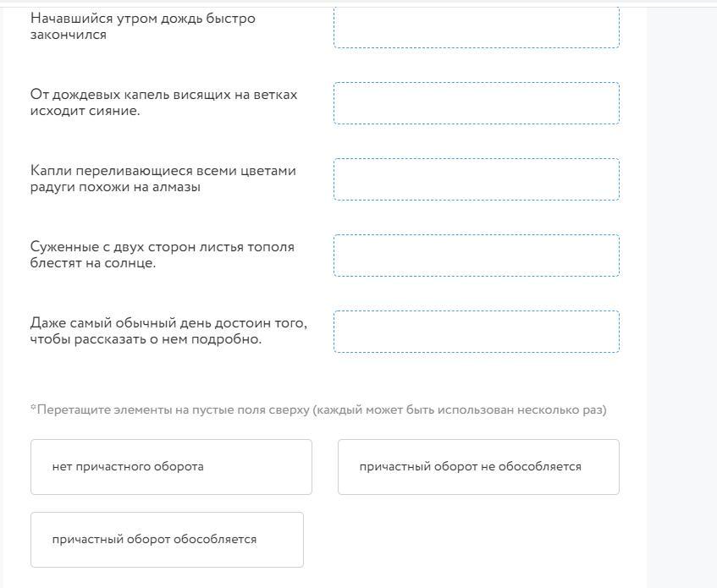Click the 'нет причастного оборота' answer tile
Image resolution: width=717 pixels, height=588 pixels.
pyautogui.click(x=171, y=467)
